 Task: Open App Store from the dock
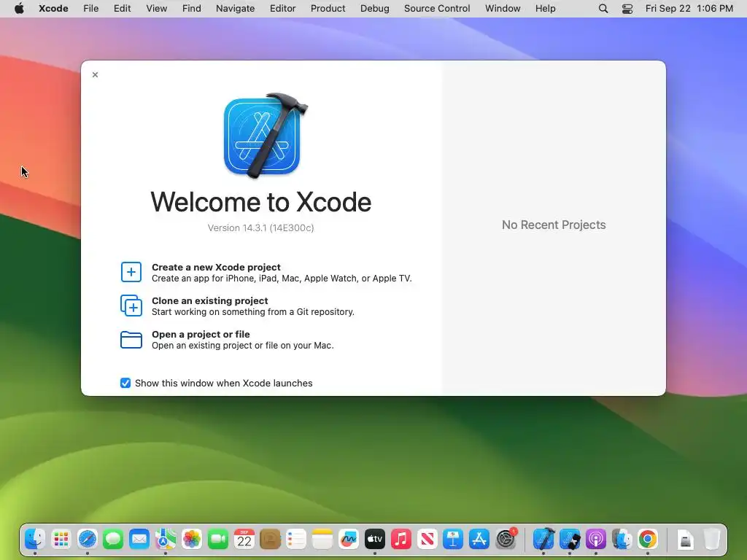(479, 539)
